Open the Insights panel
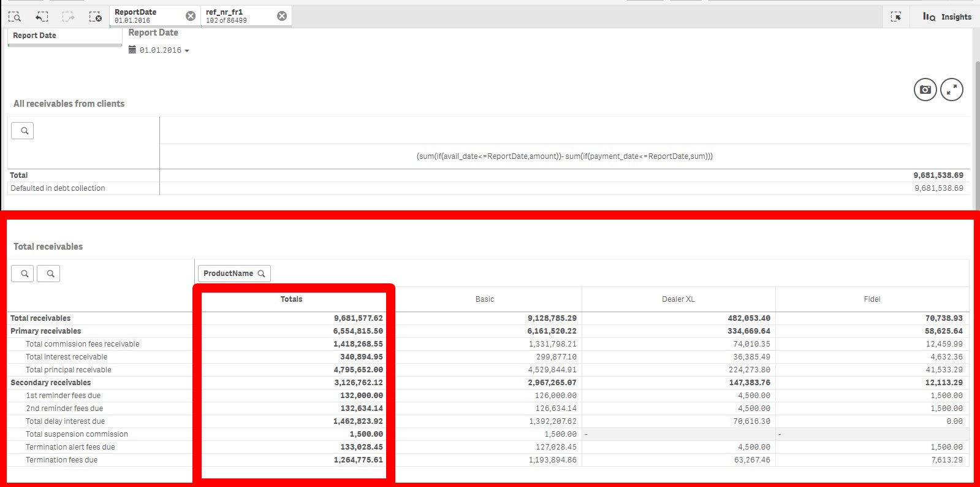 (948, 17)
